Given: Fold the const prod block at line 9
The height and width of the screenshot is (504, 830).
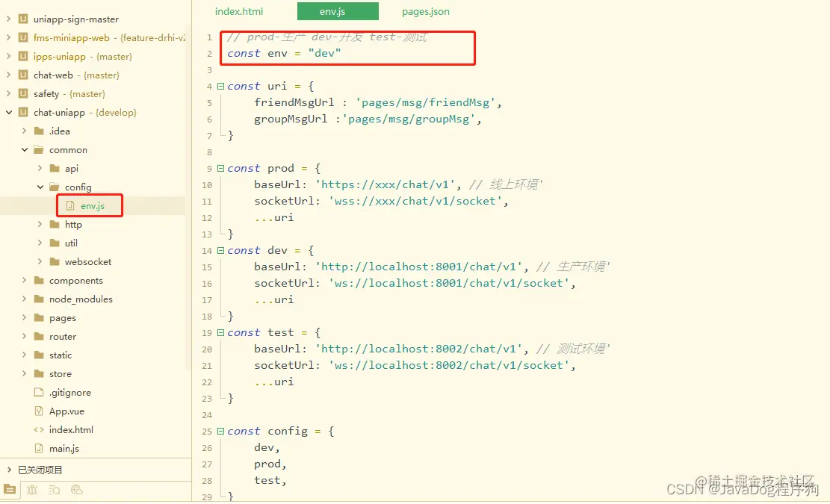Looking at the screenshot, I should click(x=220, y=168).
